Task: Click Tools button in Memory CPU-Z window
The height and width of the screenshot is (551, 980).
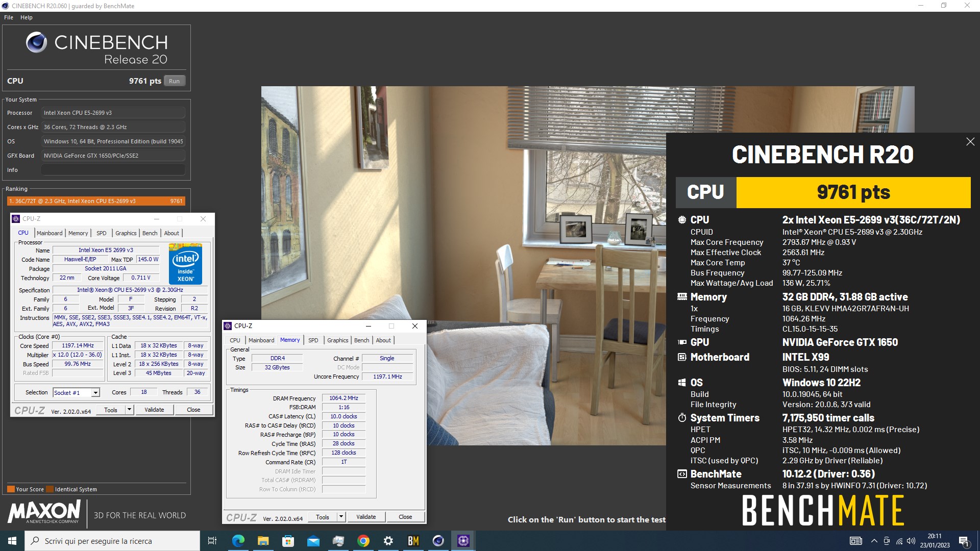Action: click(323, 517)
